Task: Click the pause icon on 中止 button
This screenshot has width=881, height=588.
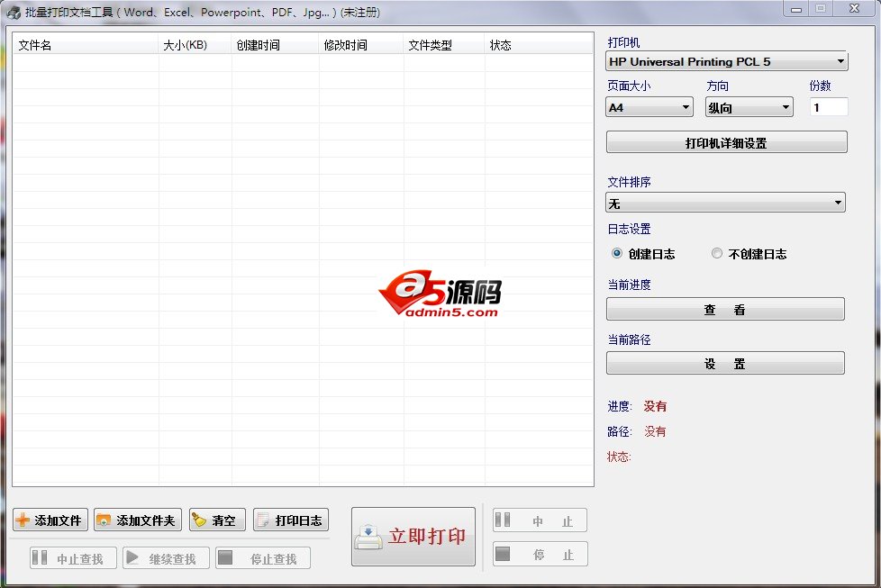Action: click(x=503, y=520)
